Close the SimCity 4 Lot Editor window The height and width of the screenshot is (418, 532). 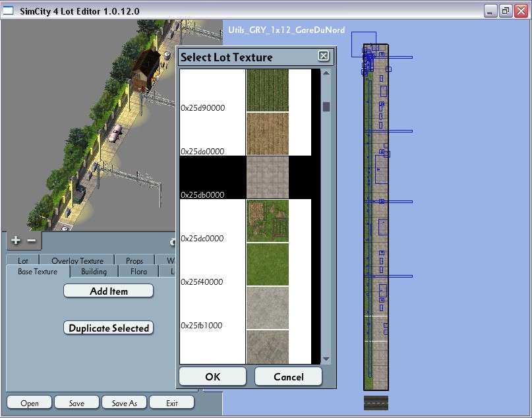point(521,11)
